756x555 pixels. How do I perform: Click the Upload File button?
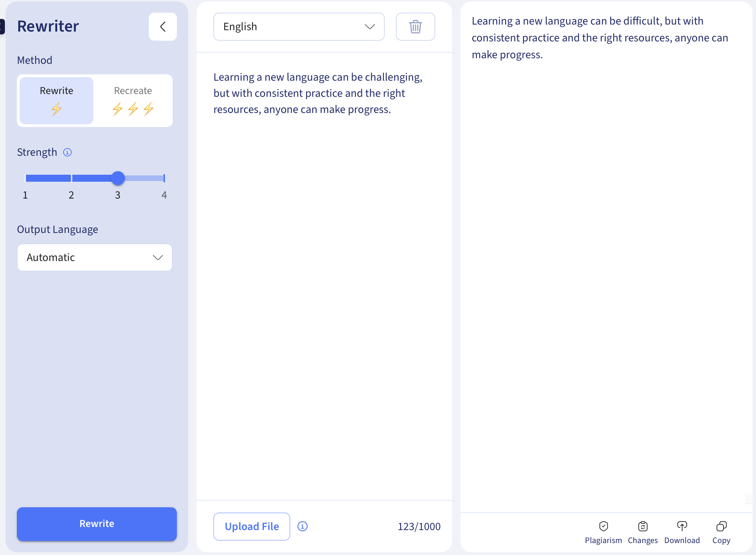coord(252,526)
